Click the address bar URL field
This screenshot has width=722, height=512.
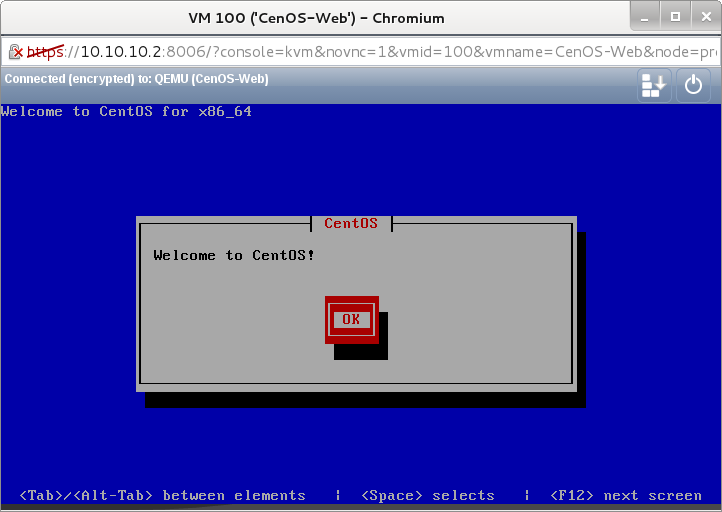361,52
